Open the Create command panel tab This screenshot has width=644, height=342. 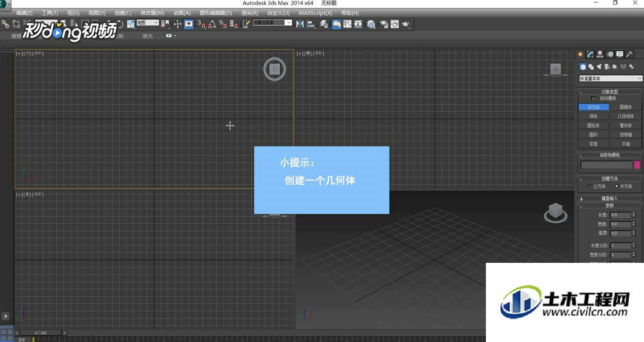(581, 54)
